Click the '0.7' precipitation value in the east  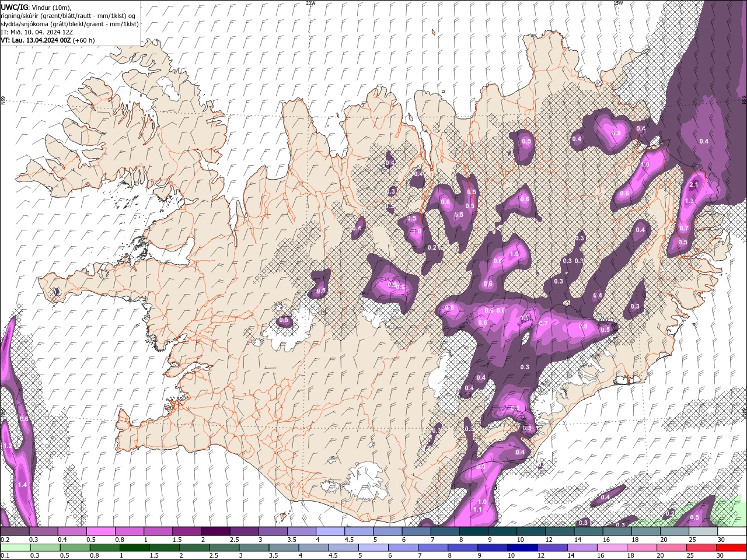click(684, 228)
